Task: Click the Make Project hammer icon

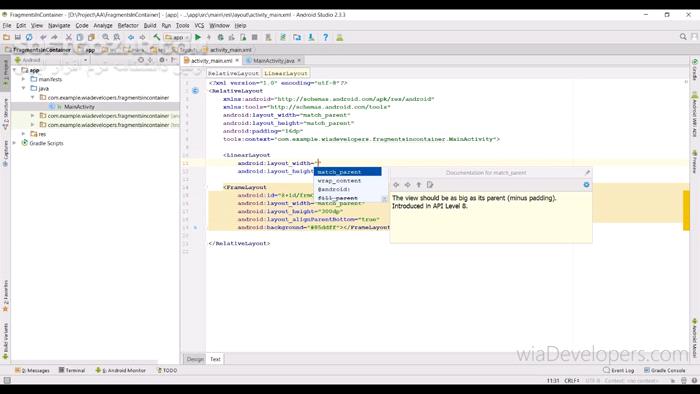Action: click(157, 37)
